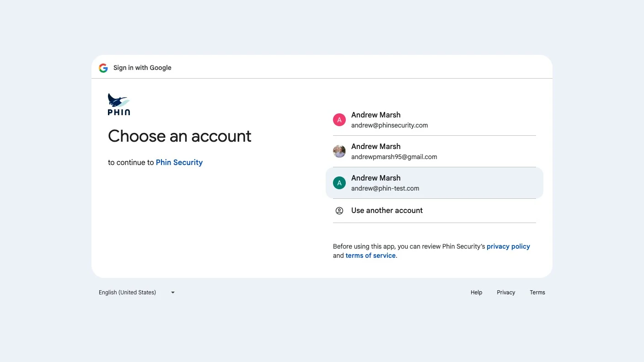The width and height of the screenshot is (644, 362).
Task: Click the andrew@phinsecurity.com email text
Action: pos(390,125)
